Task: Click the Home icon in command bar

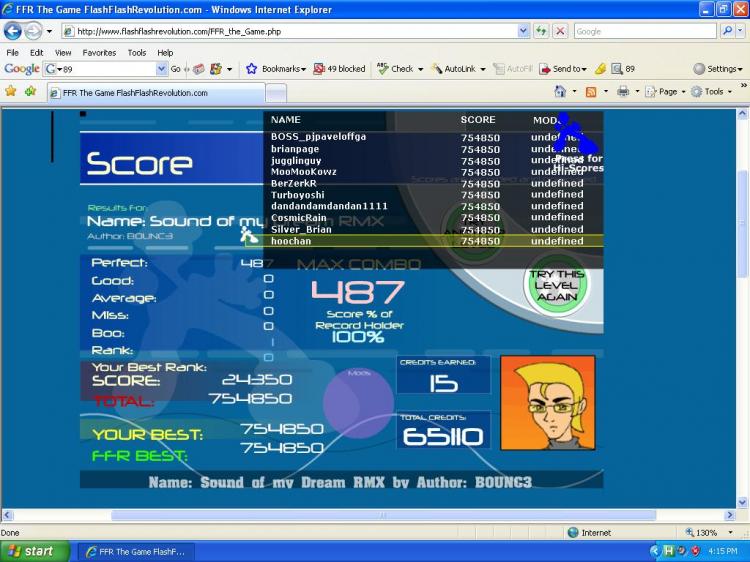Action: 560,91
